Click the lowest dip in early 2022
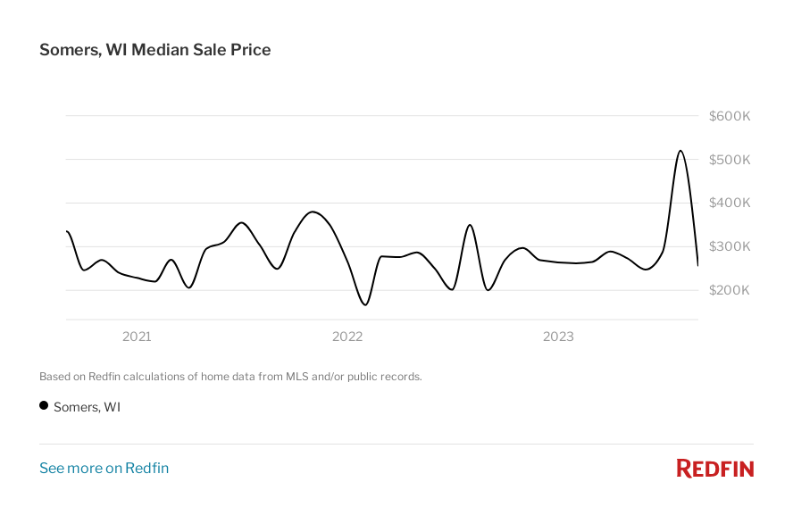The height and width of the screenshot is (532, 793). [365, 304]
